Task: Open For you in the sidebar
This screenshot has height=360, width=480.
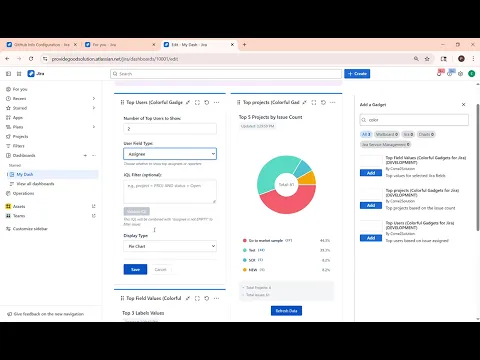Action: pyautogui.click(x=20, y=89)
